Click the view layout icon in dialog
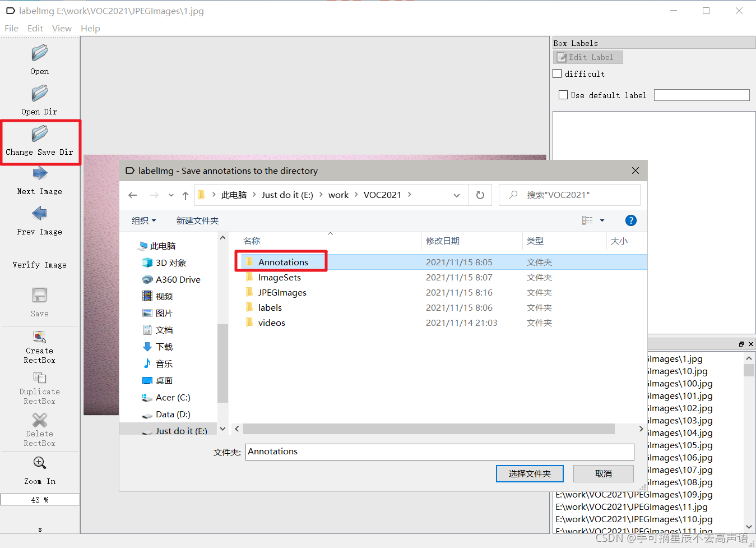This screenshot has height=548, width=756. 587,220
